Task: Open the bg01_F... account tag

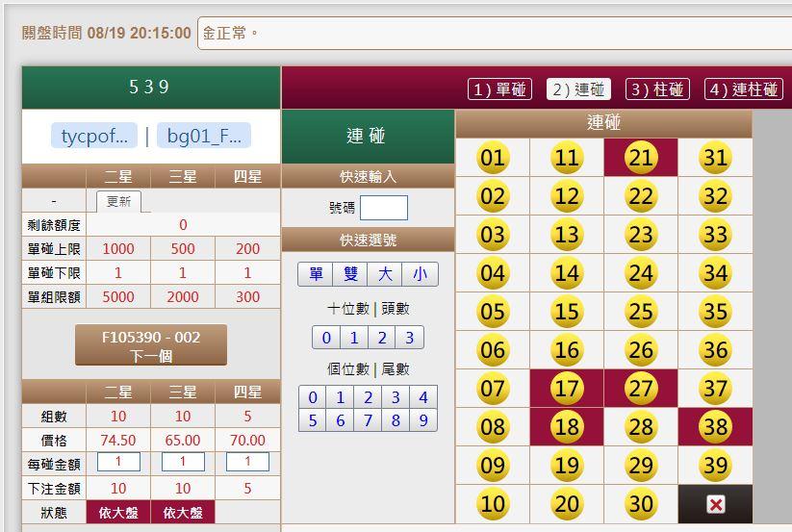Action: coord(204,136)
